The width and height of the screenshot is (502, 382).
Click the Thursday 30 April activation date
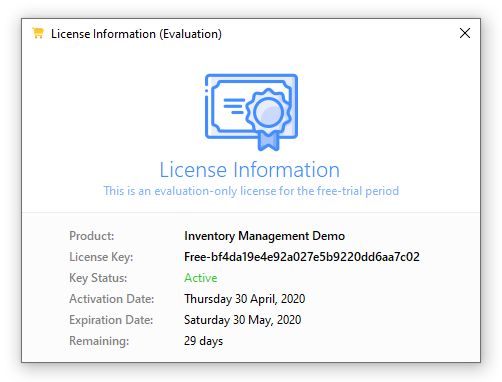click(x=245, y=299)
